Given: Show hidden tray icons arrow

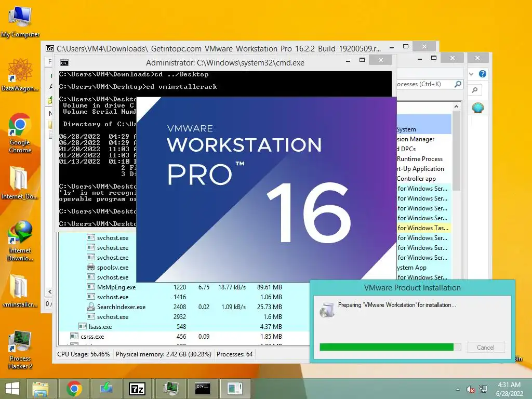Looking at the screenshot, I should (x=458, y=389).
